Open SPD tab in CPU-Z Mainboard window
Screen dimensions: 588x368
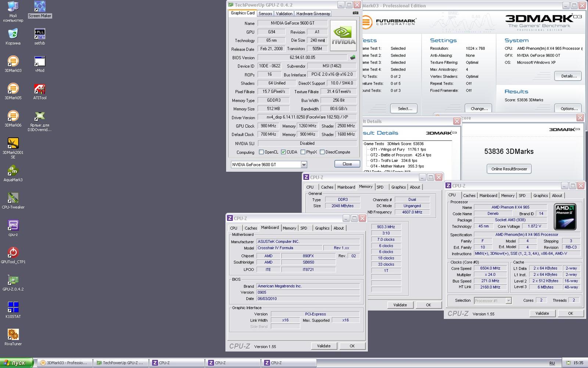click(304, 228)
